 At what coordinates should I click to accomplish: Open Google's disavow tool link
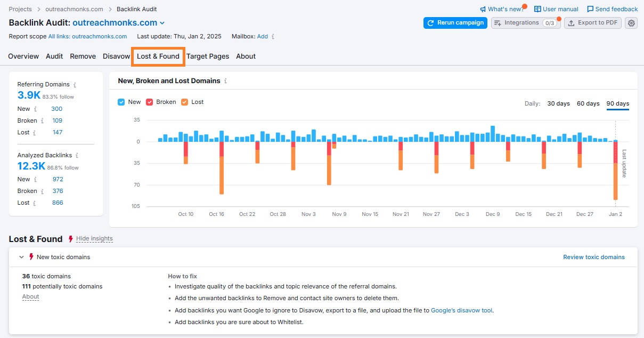(462, 310)
